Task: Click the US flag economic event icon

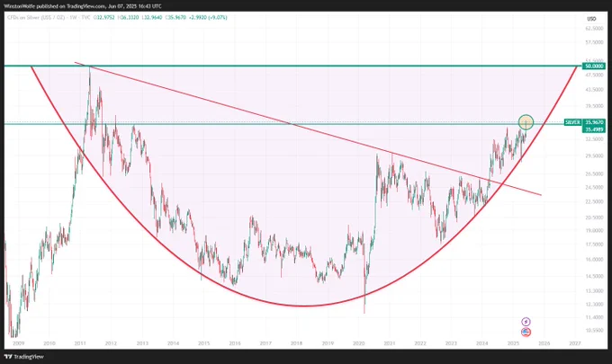Action: pyautogui.click(x=526, y=333)
